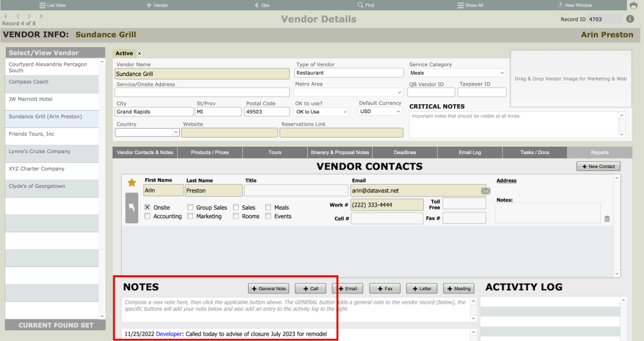
Task: Switch to Vendor Contacts & Notes tab
Action: click(145, 152)
